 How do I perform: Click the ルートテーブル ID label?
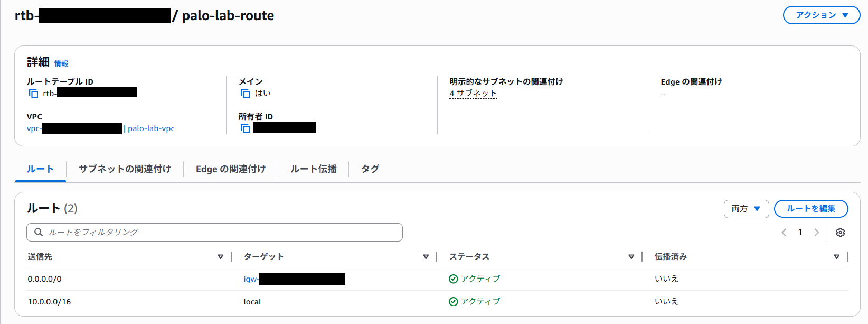[x=60, y=82]
